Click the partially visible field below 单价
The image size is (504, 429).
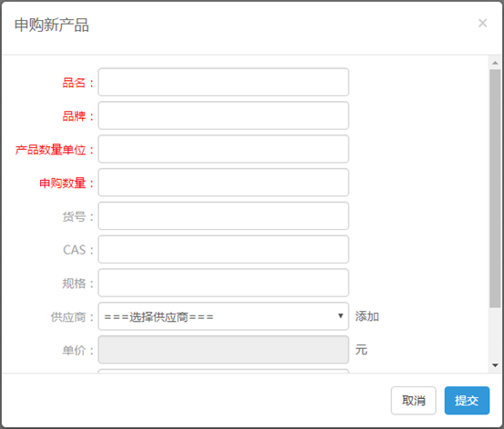224,371
